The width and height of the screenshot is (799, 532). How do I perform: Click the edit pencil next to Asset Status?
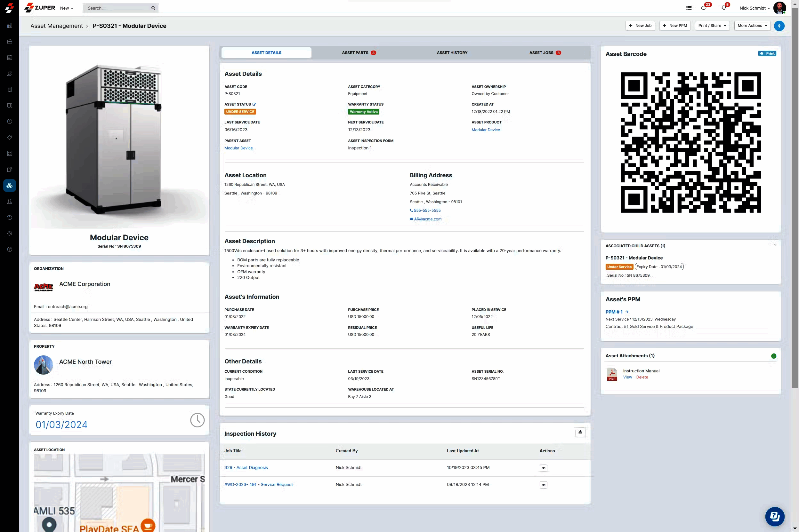pyautogui.click(x=254, y=104)
